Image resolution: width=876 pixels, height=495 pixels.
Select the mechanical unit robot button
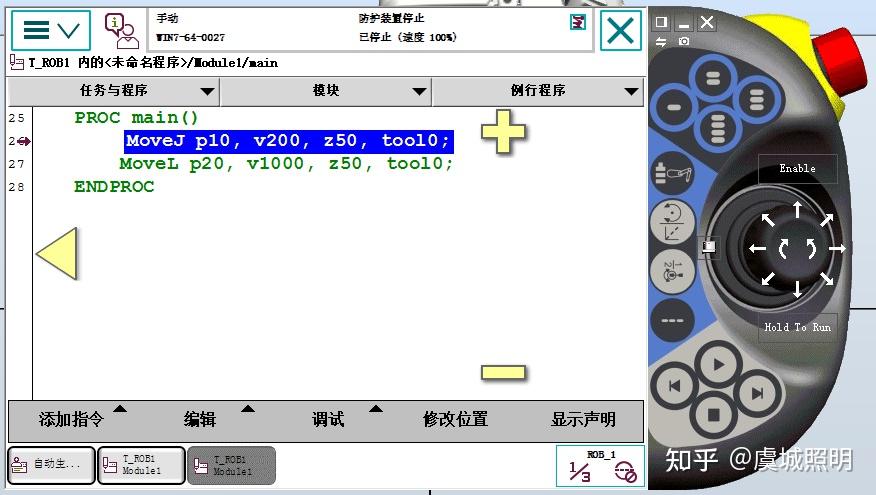click(673, 174)
